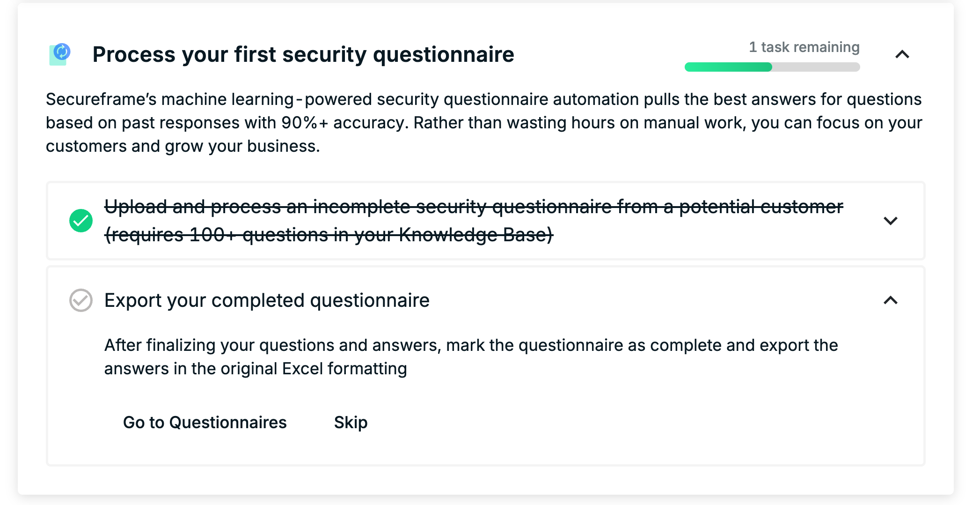The image size is (980, 505).
Task: Click the Export your completed questionnaire title
Action: click(267, 300)
